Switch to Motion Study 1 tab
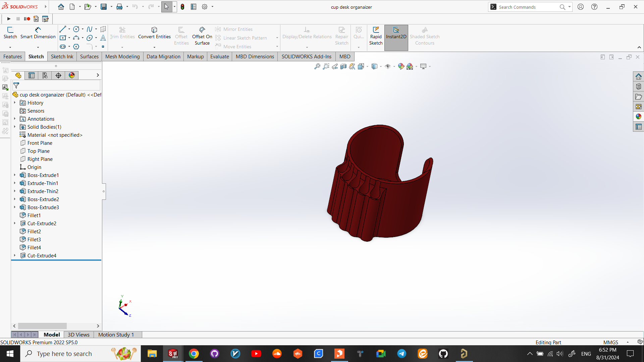644x362 pixels. point(116,335)
